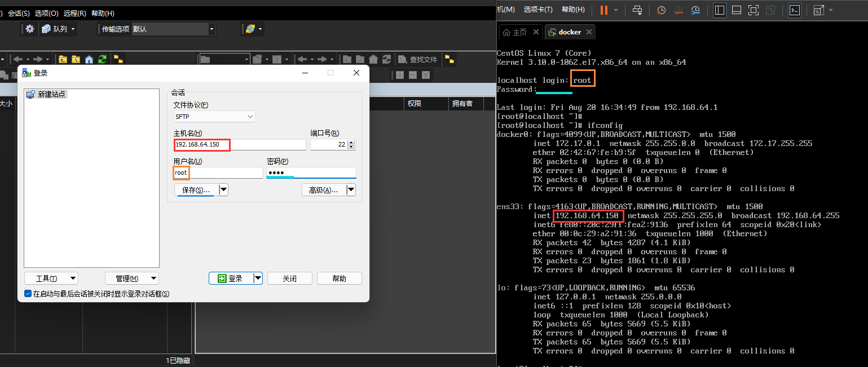This screenshot has width=868, height=367.
Task: Click the 登录 login button
Action: pos(231,278)
